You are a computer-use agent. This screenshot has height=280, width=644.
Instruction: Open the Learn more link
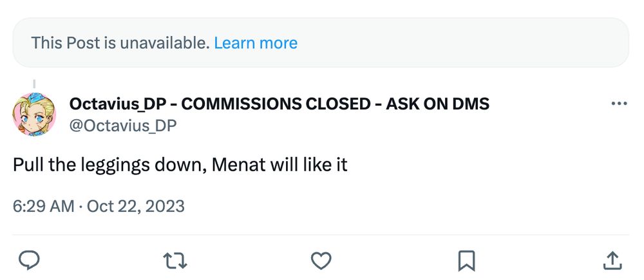256,43
